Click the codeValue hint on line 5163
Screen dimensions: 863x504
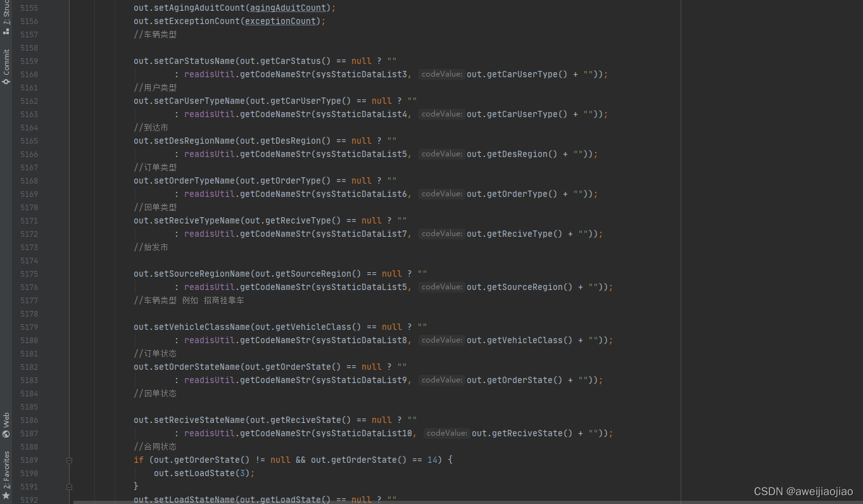tap(441, 115)
